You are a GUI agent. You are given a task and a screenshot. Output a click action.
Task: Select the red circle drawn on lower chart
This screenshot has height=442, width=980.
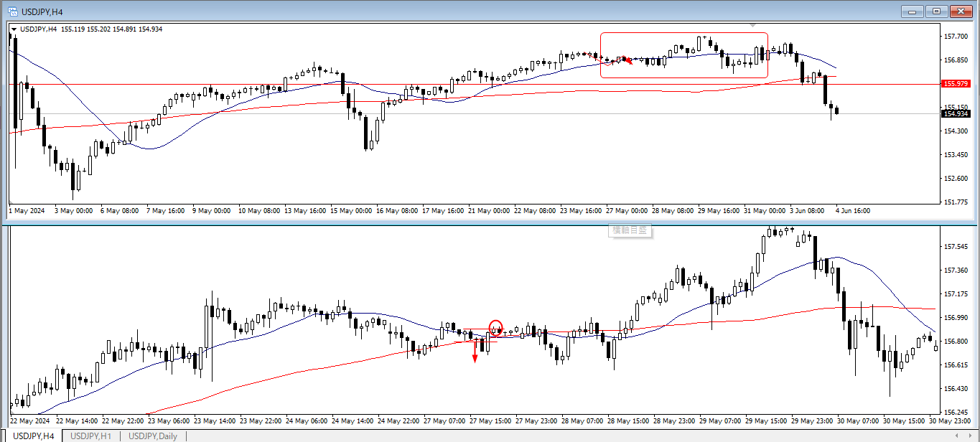pyautogui.click(x=495, y=328)
